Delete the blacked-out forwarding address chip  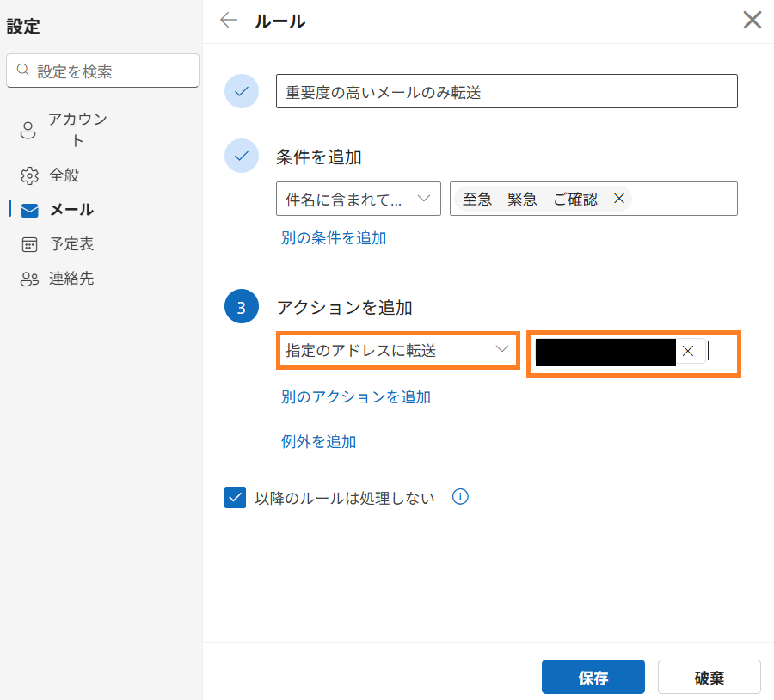[688, 351]
